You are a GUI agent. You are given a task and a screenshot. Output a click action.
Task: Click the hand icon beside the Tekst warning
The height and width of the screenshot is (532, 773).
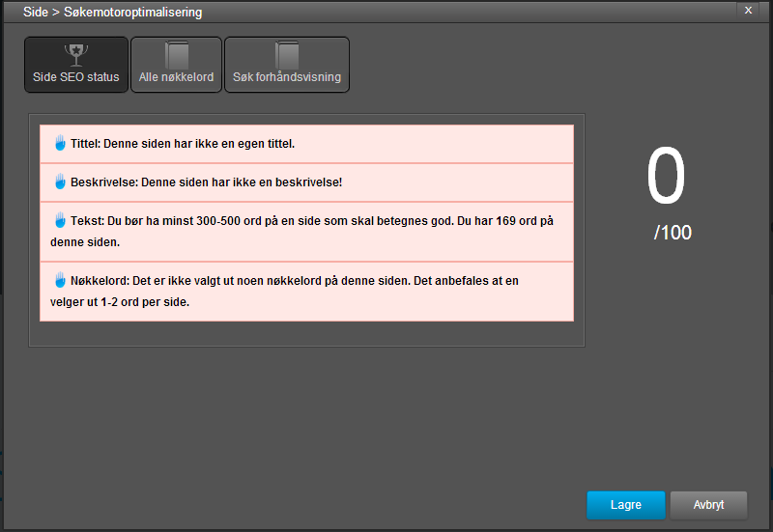pyautogui.click(x=60, y=220)
